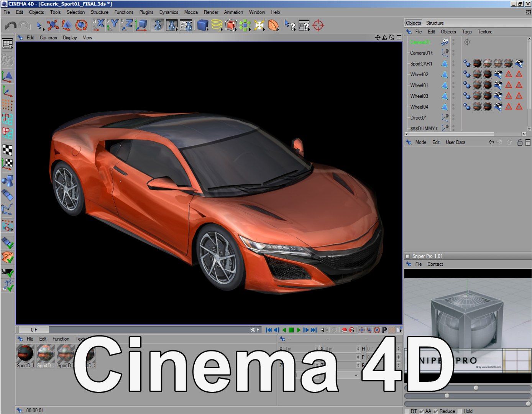Select the Edges mode in left palette
This screenshot has width=532, height=414.
(7, 119)
